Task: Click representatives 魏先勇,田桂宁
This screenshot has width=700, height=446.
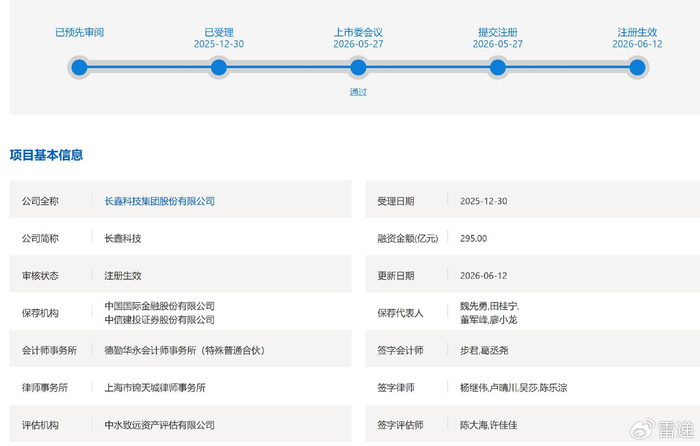Action: 489,306
